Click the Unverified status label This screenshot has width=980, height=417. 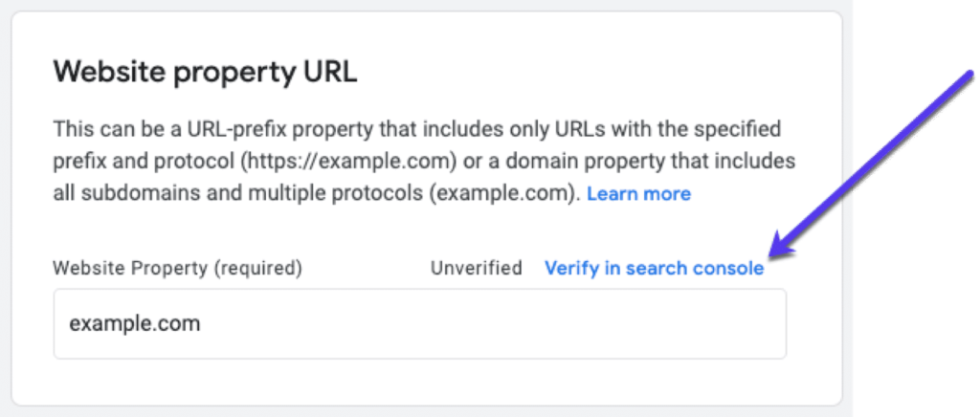(x=477, y=269)
